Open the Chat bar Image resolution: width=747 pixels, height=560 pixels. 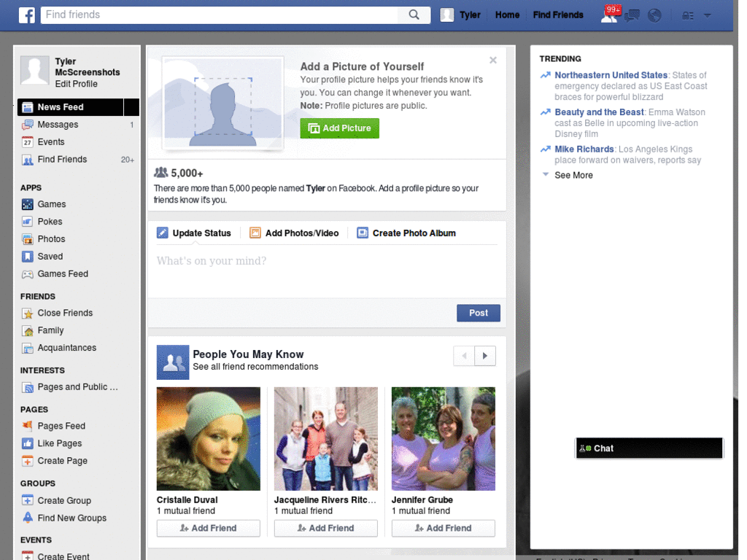[x=649, y=448]
